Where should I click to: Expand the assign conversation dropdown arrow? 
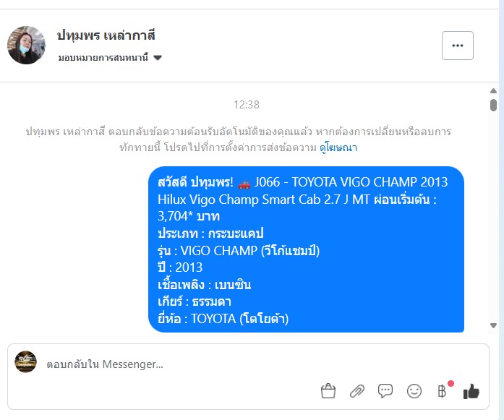[x=158, y=58]
